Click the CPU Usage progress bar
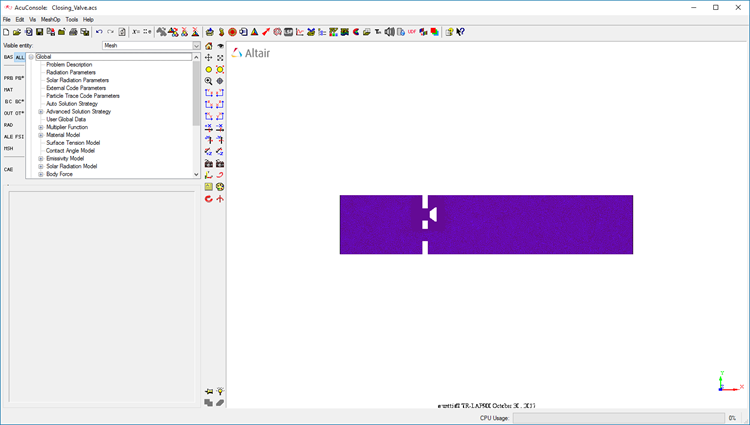The width and height of the screenshot is (750, 425). point(618,418)
